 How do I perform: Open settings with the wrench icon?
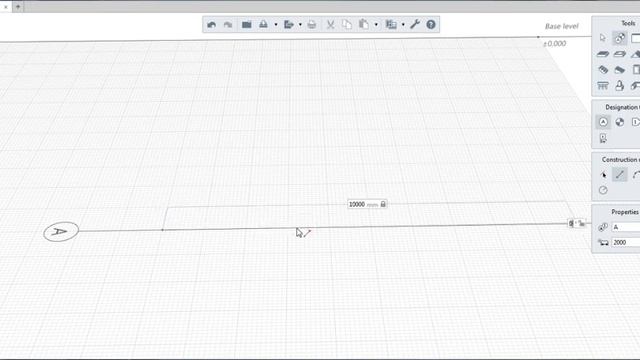tap(415, 24)
